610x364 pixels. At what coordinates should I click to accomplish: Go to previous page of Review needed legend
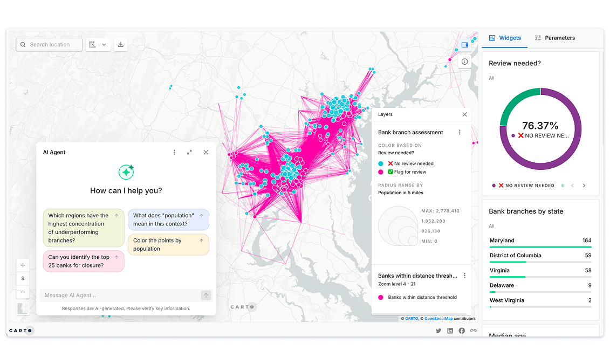pos(572,186)
